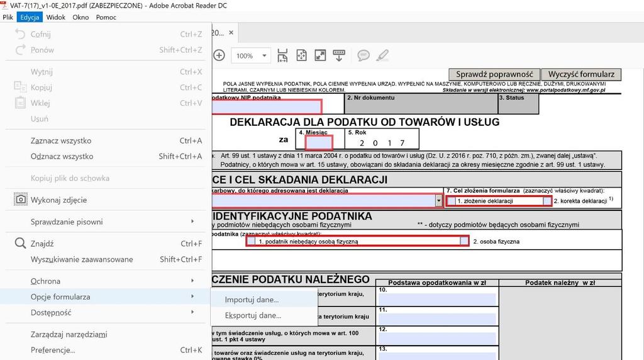Click form field number 12

pos(437,338)
